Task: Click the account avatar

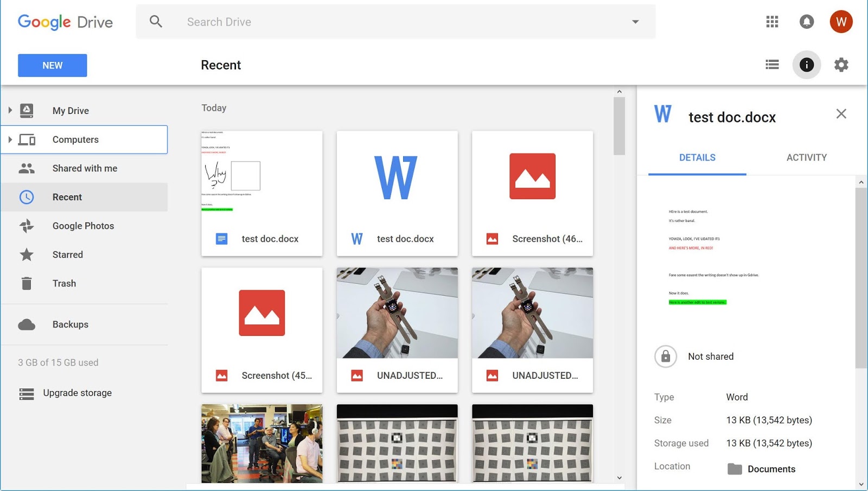Action: click(841, 22)
